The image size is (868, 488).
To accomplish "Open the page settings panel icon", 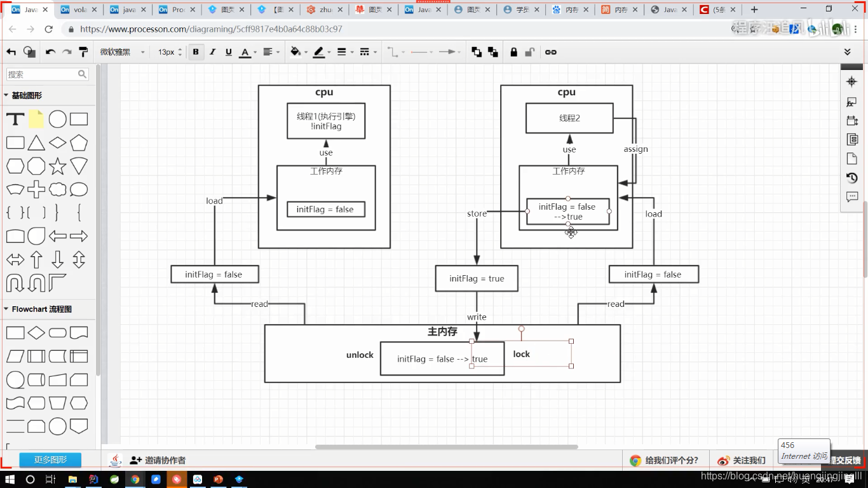I will point(852,159).
